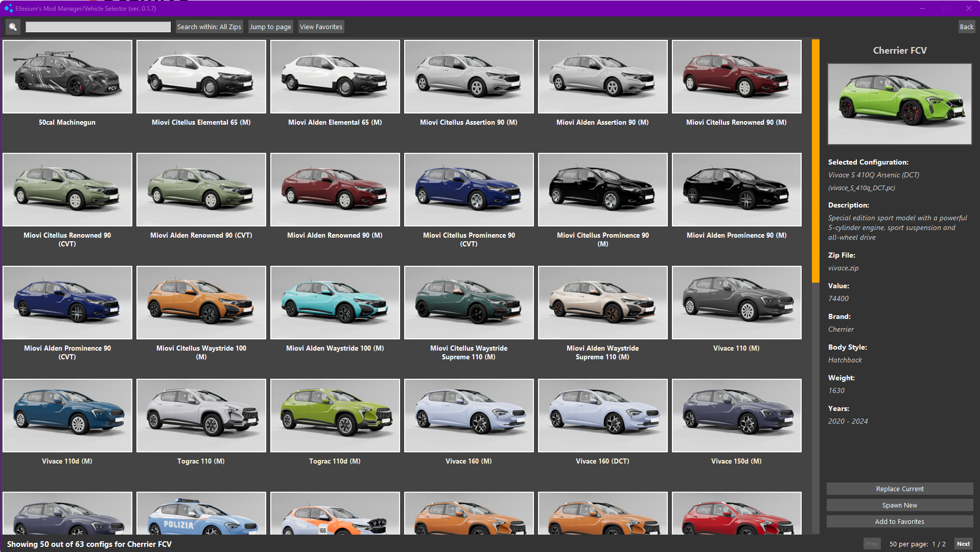Viewport: 980px width, 552px height.
Task: Click Jump to page button
Action: coord(270,27)
